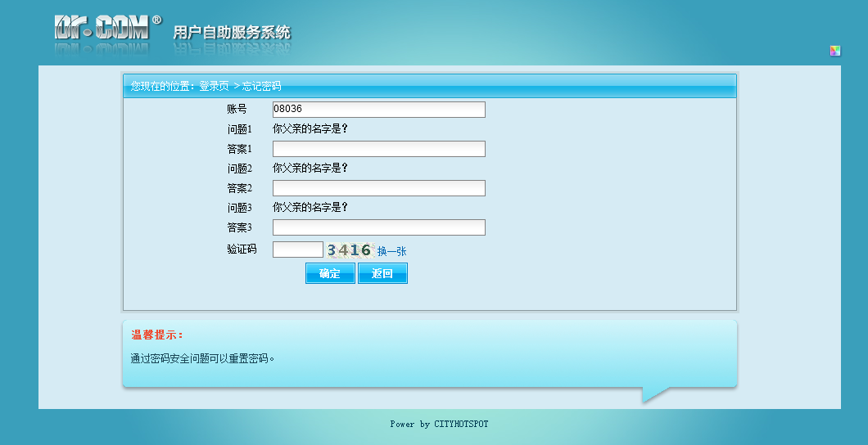868x445 pixels.
Task: Click into the 答案3 answer field
Action: [x=378, y=227]
